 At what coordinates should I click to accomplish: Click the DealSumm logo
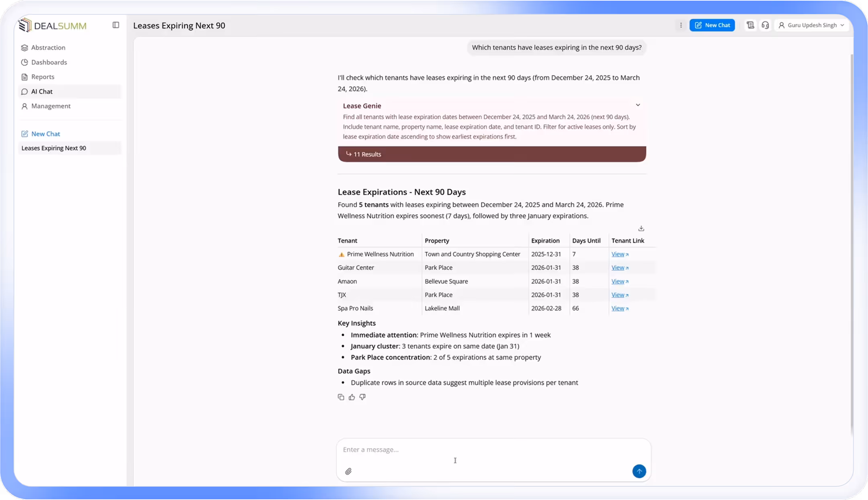(53, 26)
